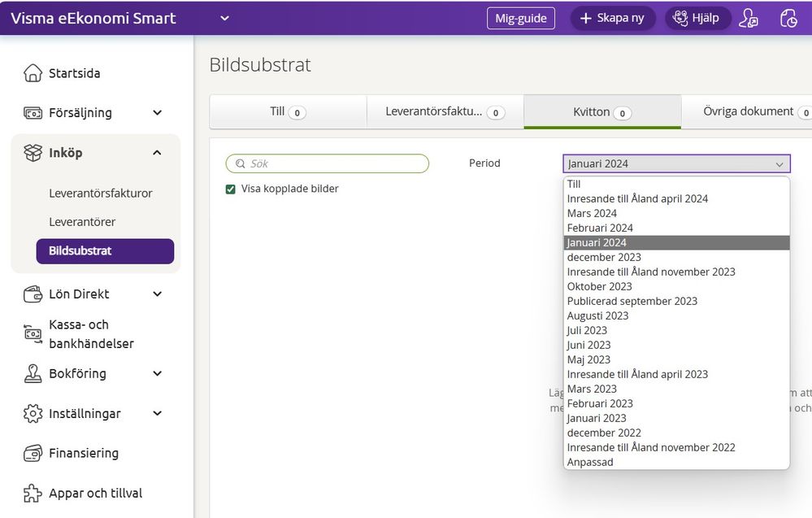Viewport: 812px width, 518px height.
Task: Open the Startsida home icon
Action: [x=33, y=73]
